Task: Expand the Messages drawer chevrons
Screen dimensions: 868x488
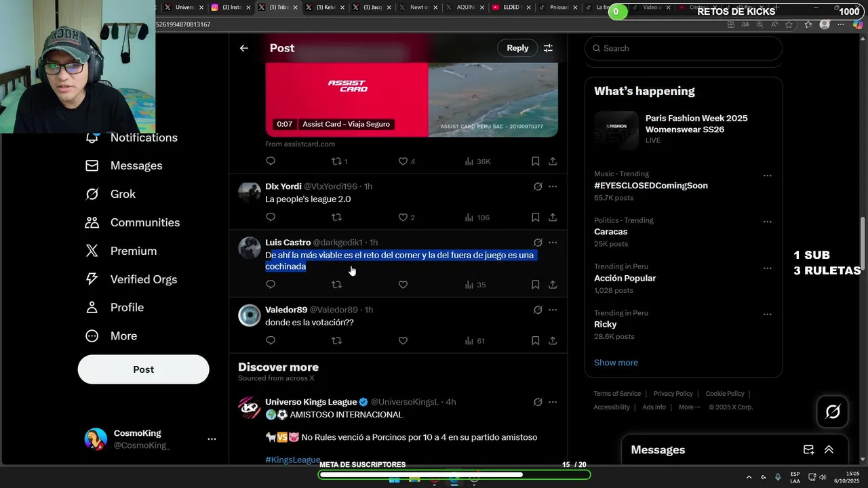Action: 829,449
